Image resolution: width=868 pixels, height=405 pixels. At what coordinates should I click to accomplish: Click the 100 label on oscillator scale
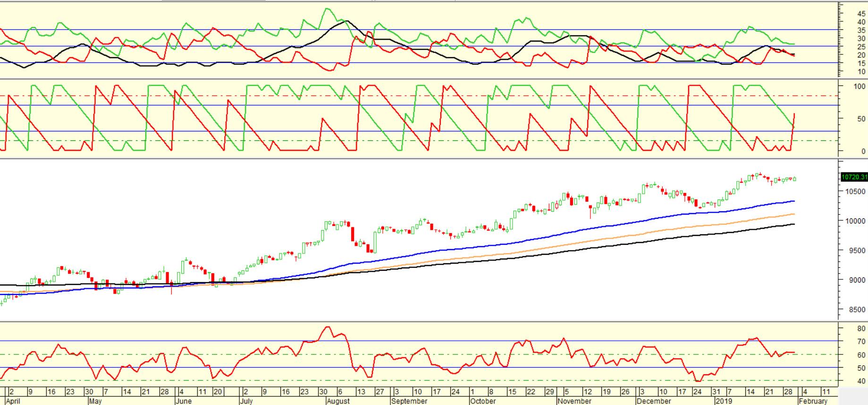coord(860,86)
